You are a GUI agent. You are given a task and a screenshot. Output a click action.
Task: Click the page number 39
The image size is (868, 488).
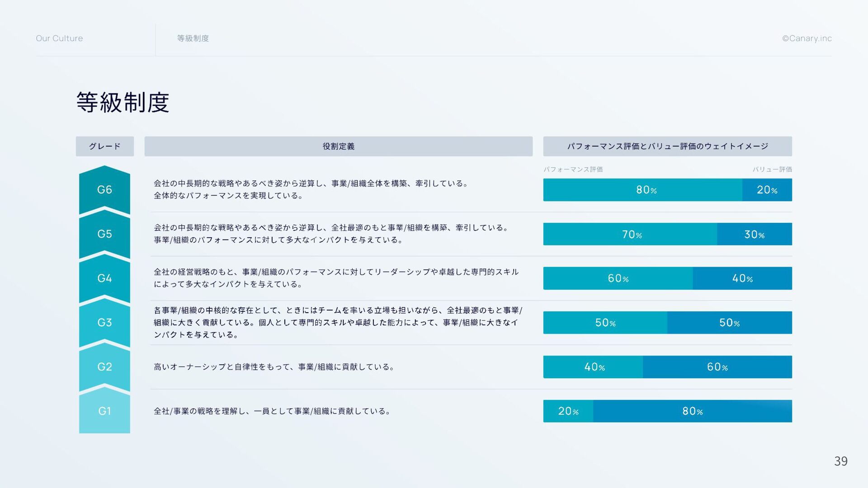point(840,461)
